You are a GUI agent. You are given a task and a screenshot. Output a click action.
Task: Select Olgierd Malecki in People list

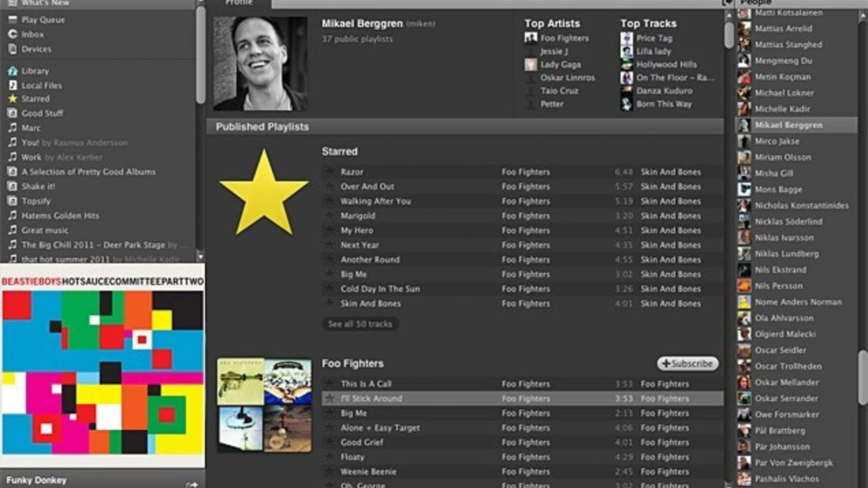[785, 334]
